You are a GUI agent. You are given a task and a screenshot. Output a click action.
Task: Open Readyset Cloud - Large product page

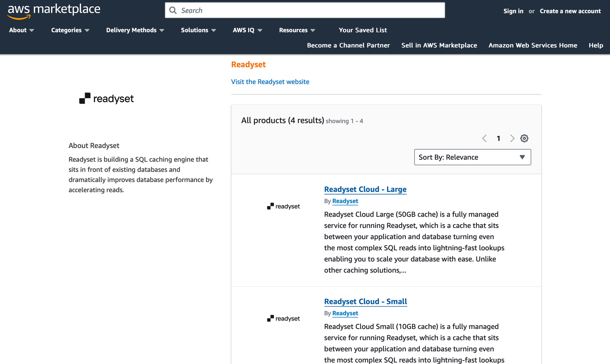(365, 189)
